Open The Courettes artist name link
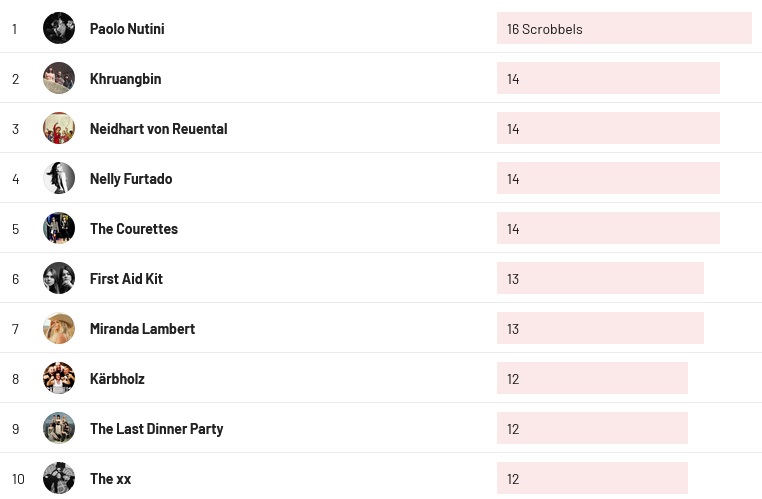Image resolution: width=762 pixels, height=499 pixels. point(134,229)
